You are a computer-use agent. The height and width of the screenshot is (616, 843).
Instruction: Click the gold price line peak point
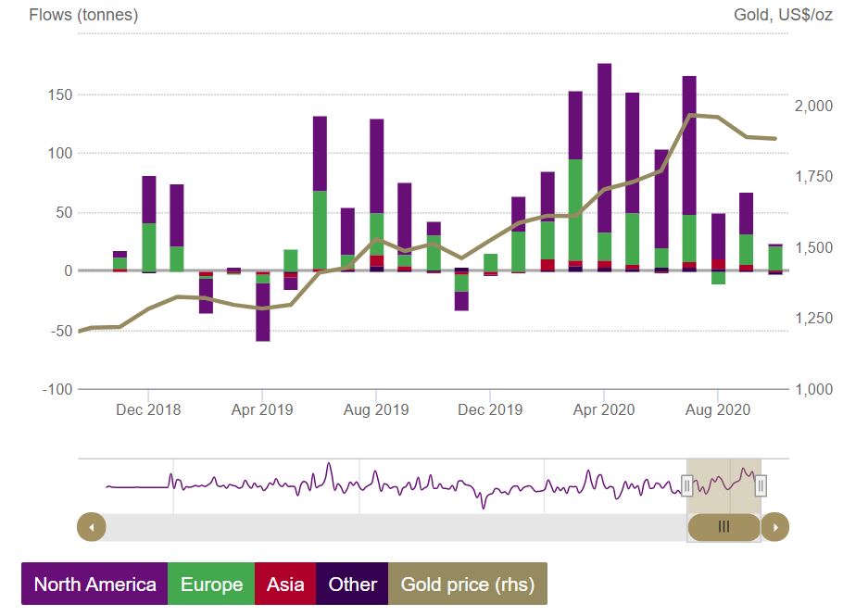(x=690, y=115)
